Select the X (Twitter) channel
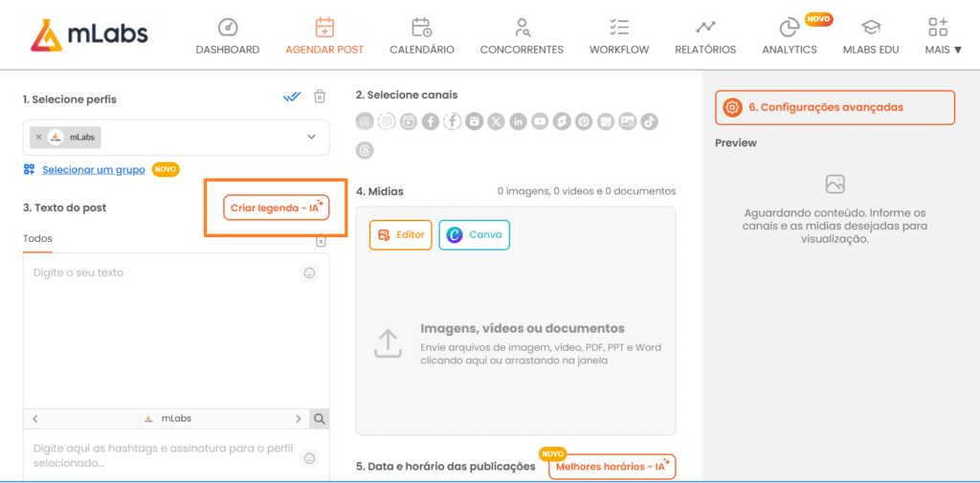The width and height of the screenshot is (980, 483). (497, 121)
